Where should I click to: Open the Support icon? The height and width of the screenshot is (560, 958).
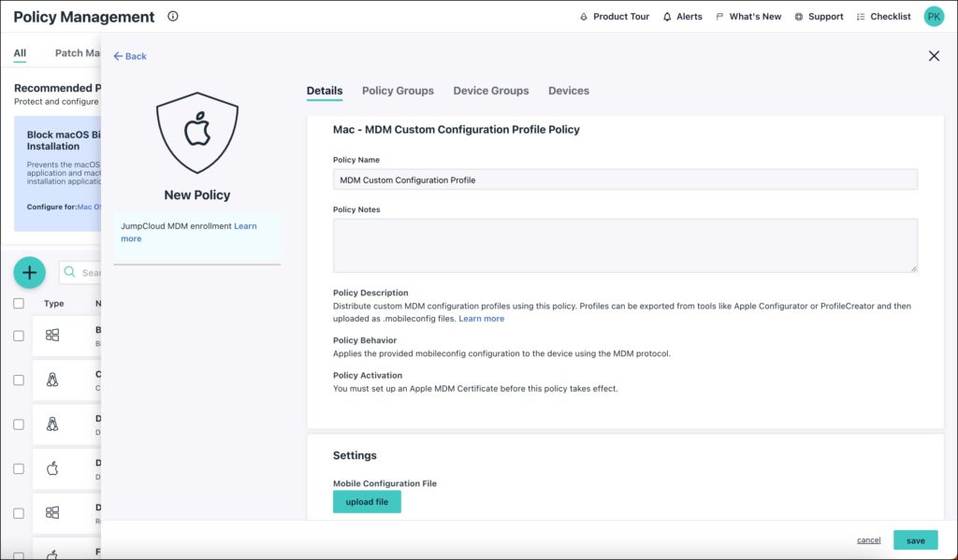pyautogui.click(x=798, y=17)
